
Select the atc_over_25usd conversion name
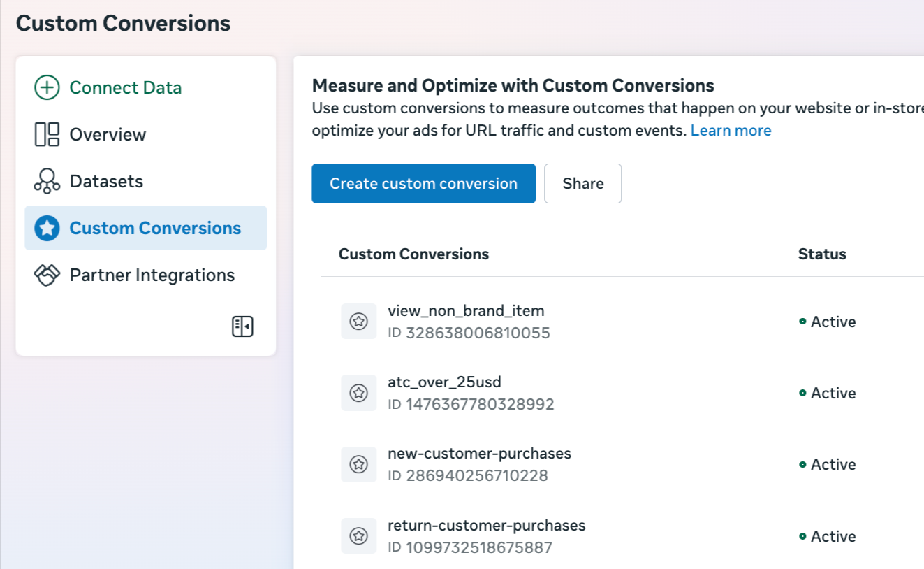coord(444,382)
